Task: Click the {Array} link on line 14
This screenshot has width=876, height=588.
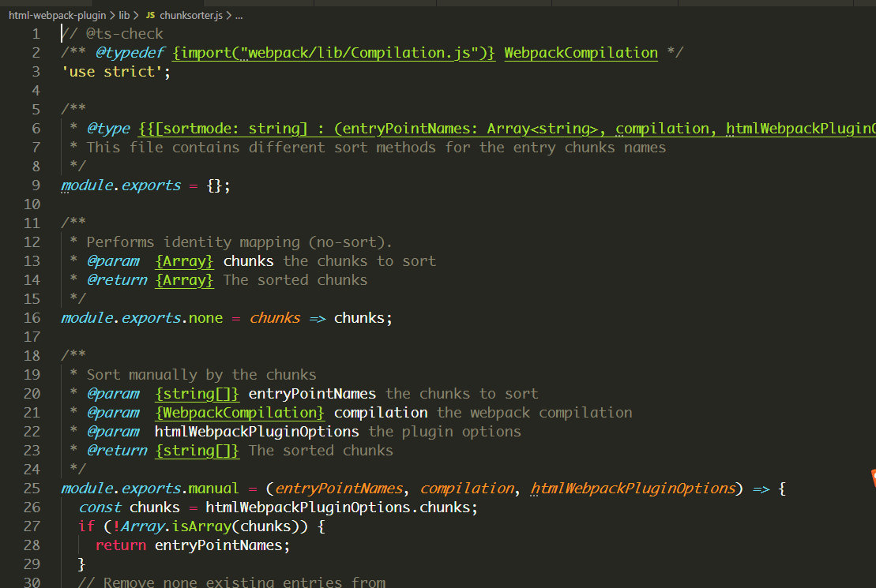Action: [x=184, y=279]
